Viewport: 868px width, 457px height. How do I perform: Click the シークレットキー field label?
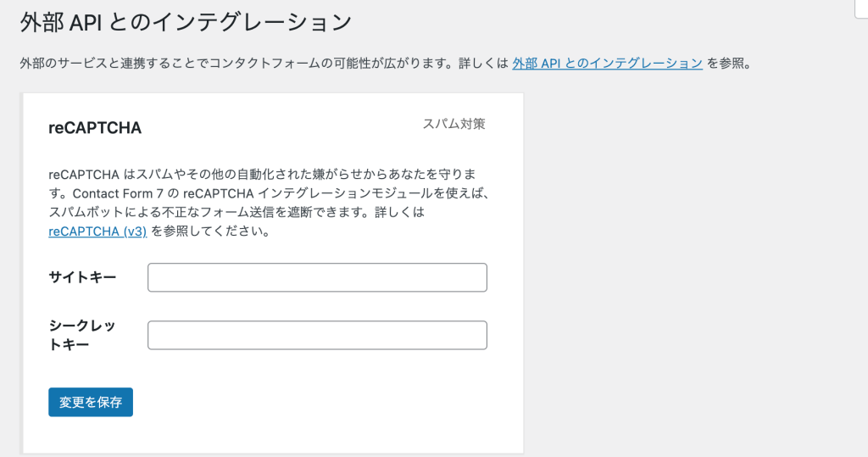[x=82, y=335]
